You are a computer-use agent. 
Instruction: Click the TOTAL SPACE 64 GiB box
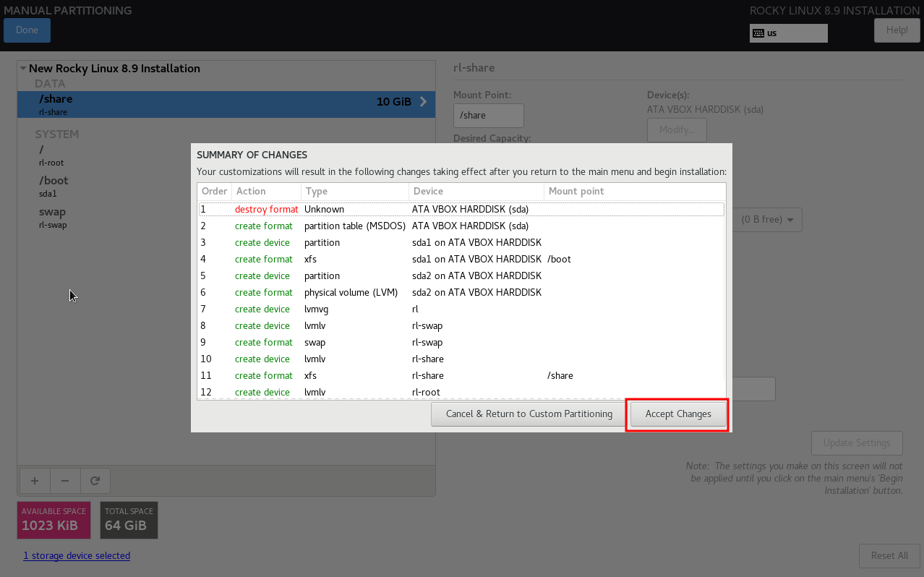tap(129, 520)
